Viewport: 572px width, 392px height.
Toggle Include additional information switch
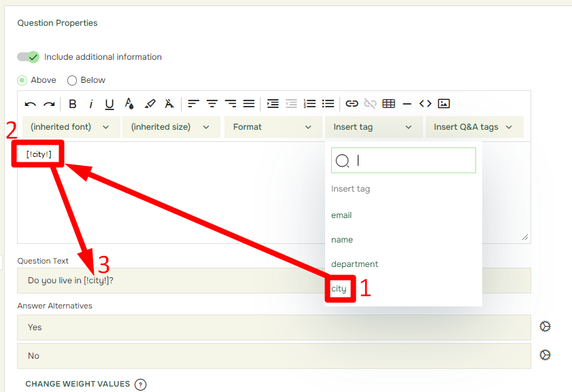[x=28, y=57]
